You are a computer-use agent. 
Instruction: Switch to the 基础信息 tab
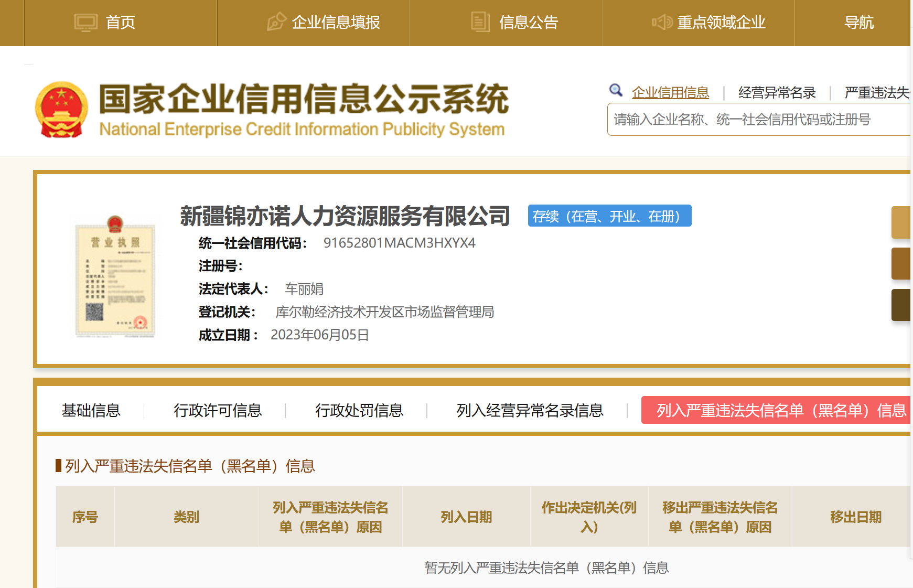pos(91,410)
